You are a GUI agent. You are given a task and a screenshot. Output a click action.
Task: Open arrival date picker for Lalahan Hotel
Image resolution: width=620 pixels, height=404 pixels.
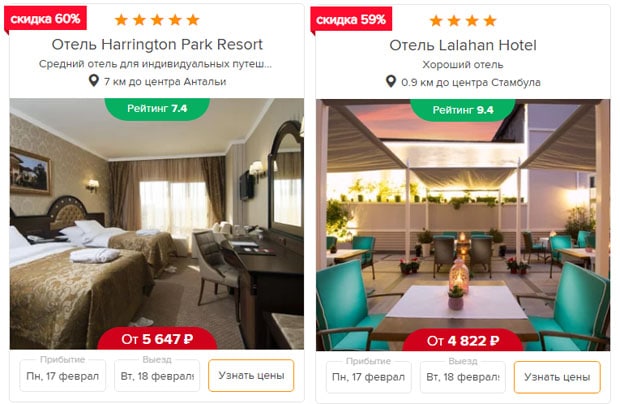[369, 377]
